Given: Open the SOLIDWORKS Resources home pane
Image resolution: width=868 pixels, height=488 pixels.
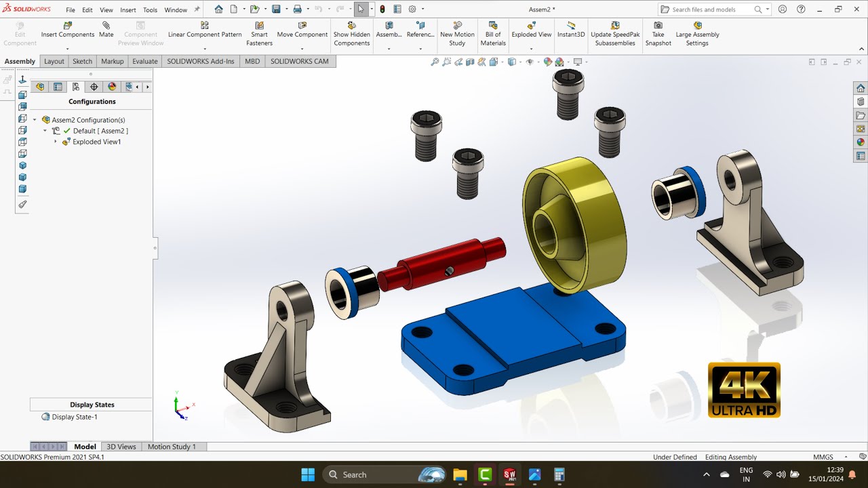Looking at the screenshot, I should pyautogui.click(x=861, y=88).
